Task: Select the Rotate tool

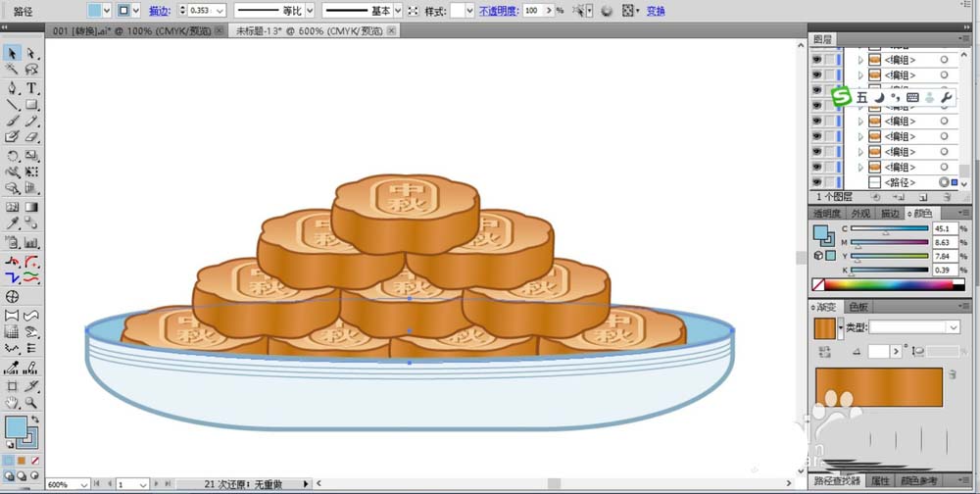Action: tap(12, 156)
